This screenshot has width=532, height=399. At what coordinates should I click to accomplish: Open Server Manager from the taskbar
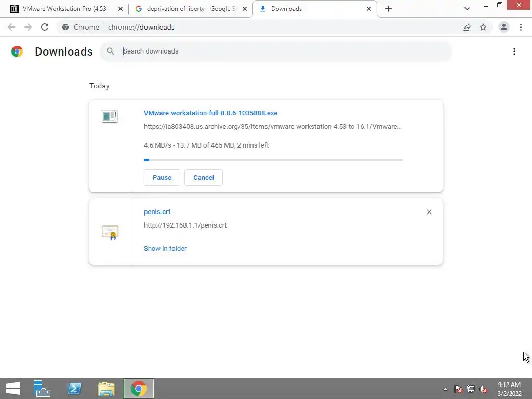pos(42,389)
